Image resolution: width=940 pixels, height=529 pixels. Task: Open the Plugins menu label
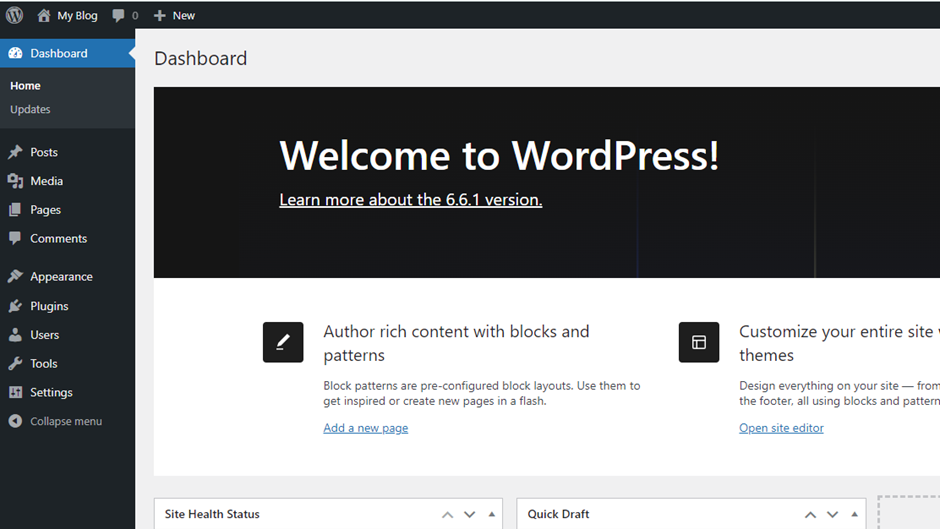tap(49, 306)
